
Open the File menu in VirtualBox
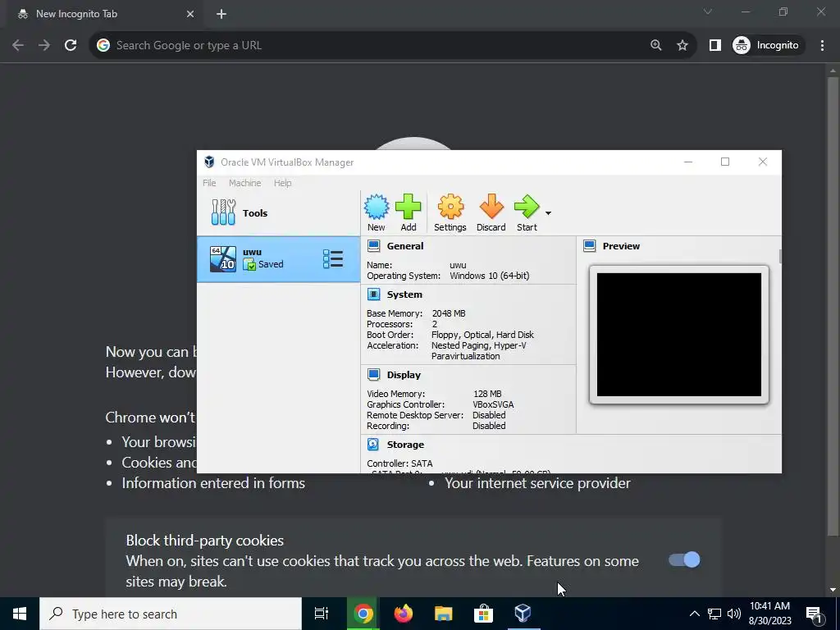point(209,183)
